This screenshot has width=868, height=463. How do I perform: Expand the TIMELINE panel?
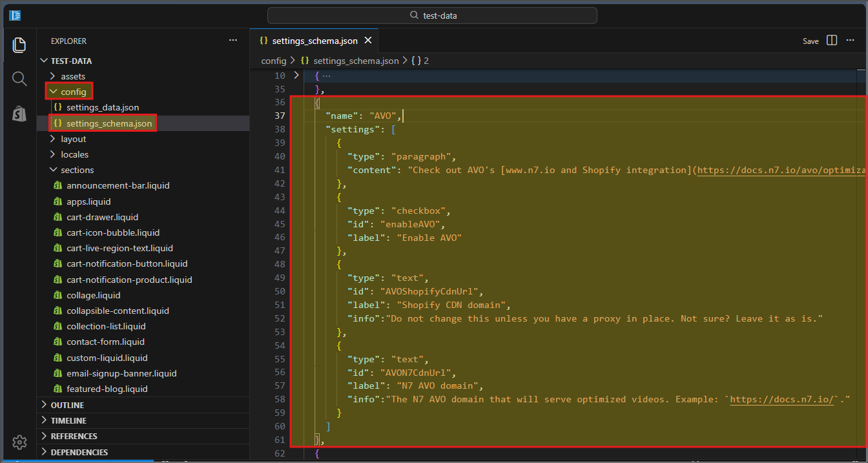tap(143, 420)
